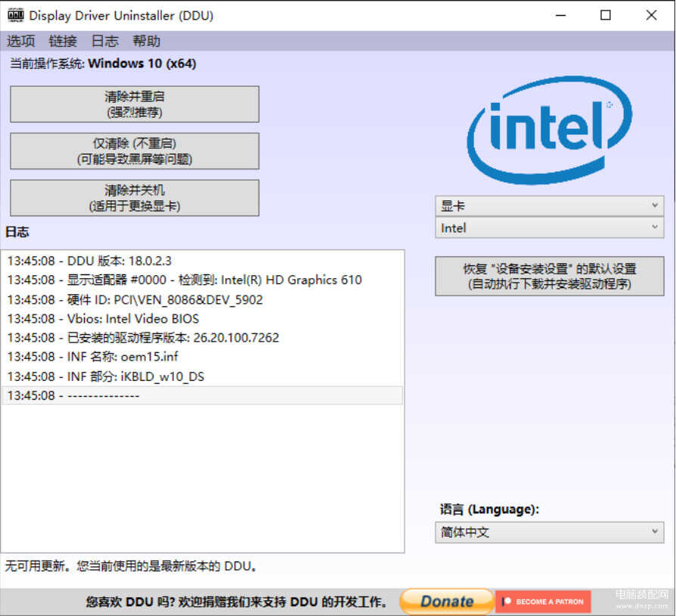Viewport: 676px width, 616px height.
Task: Expand the Intel vendor dropdown
Action: pyautogui.click(x=549, y=228)
